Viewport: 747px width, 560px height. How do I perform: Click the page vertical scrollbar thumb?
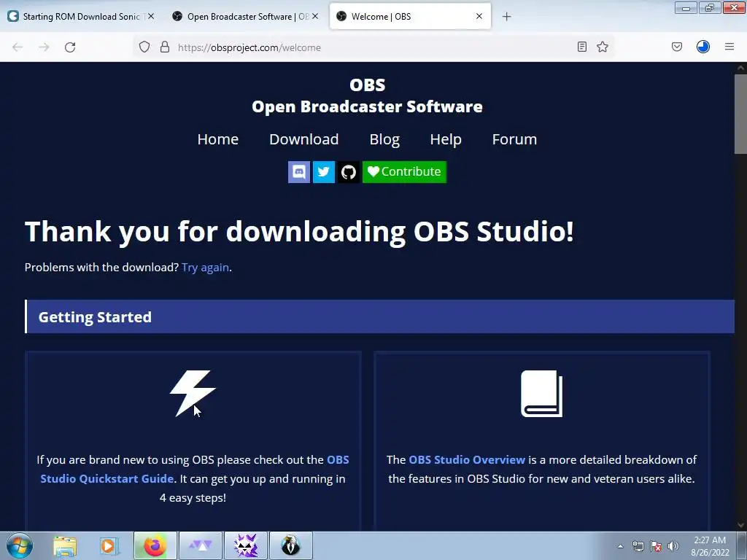(741, 114)
